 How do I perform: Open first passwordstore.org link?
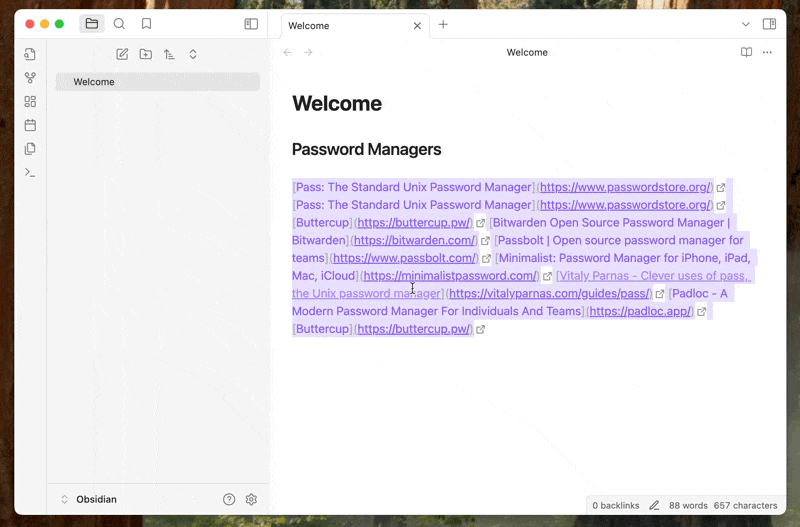(x=626, y=187)
